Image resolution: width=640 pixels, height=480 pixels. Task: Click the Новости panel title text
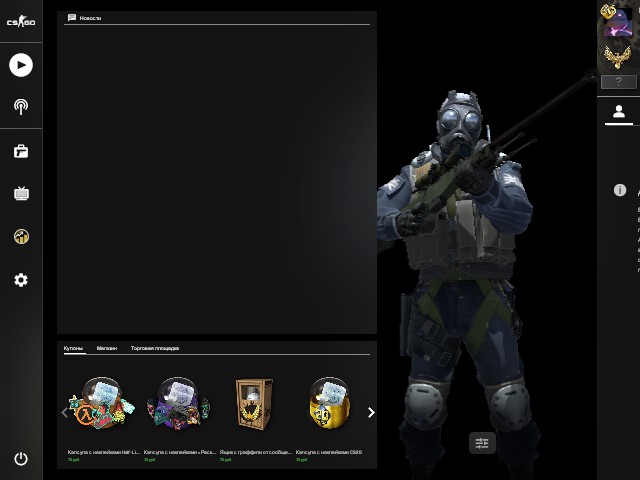(90, 18)
